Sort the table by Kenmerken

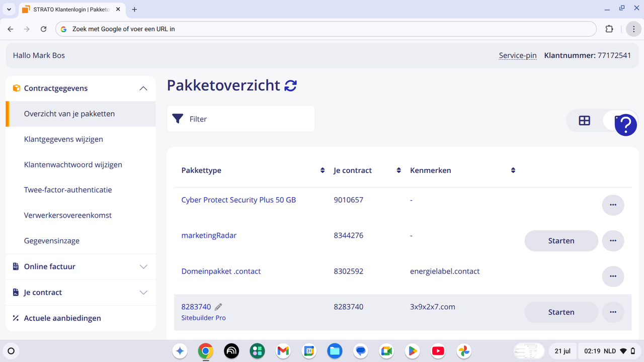pyautogui.click(x=513, y=170)
